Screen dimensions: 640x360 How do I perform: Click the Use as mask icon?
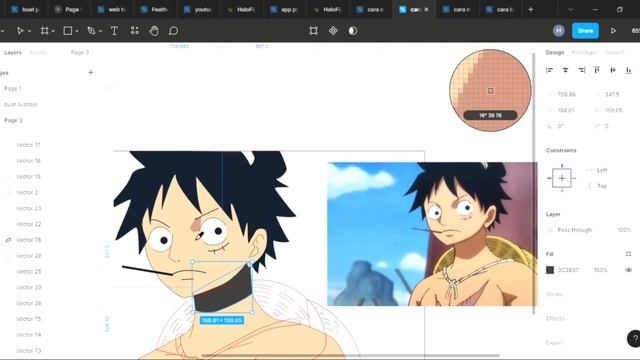(353, 31)
